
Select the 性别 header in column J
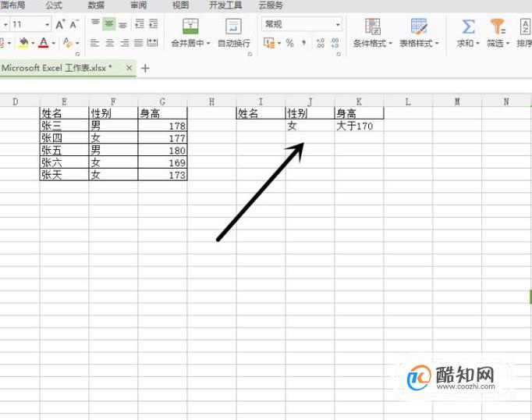click(310, 112)
